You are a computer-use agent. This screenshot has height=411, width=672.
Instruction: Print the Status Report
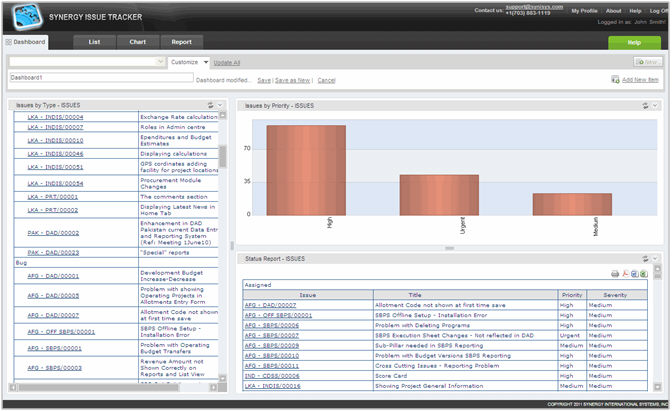[x=615, y=274]
